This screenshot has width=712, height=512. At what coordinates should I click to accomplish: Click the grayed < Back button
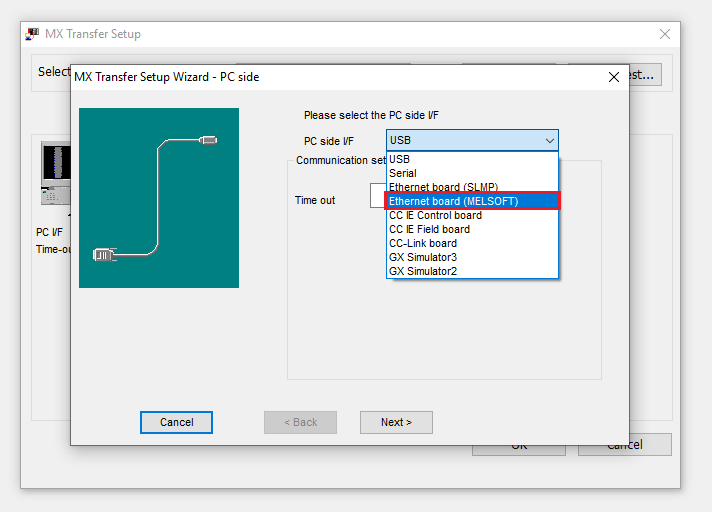(x=301, y=423)
